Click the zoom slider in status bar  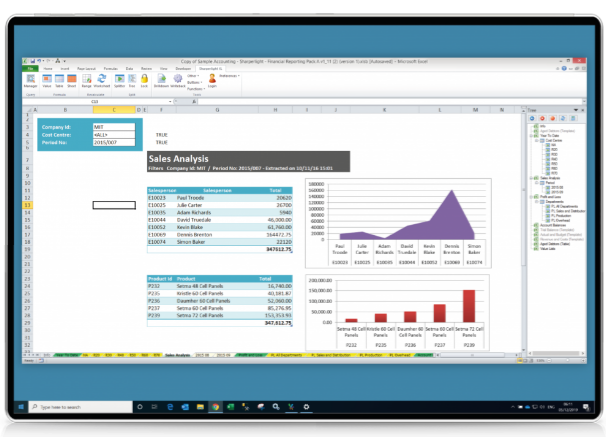567,360
